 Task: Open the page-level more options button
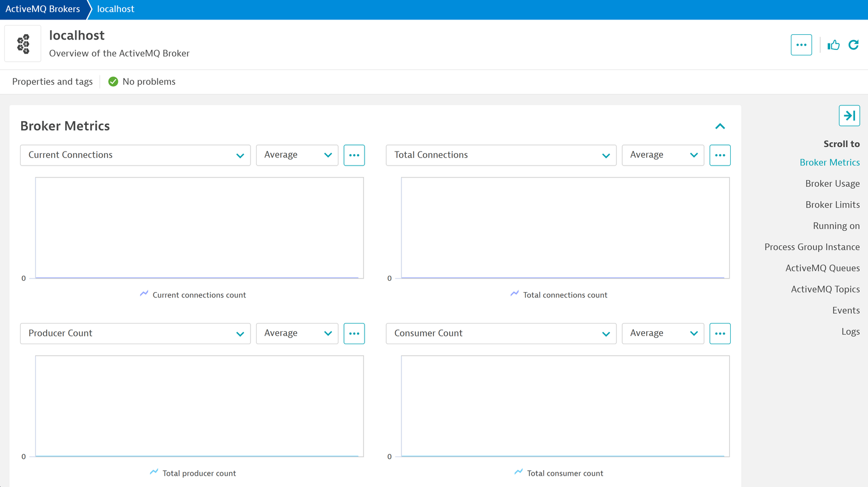(801, 45)
